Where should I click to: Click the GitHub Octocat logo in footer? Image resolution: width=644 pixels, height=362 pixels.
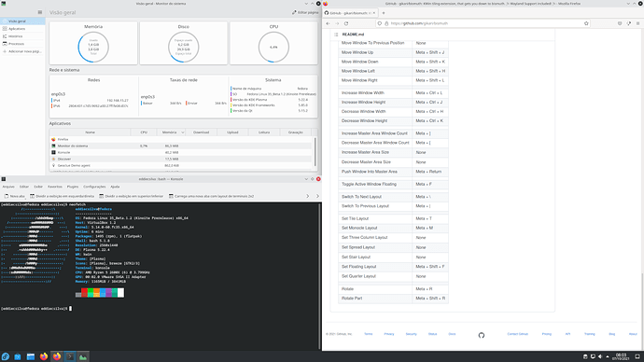(x=482, y=335)
